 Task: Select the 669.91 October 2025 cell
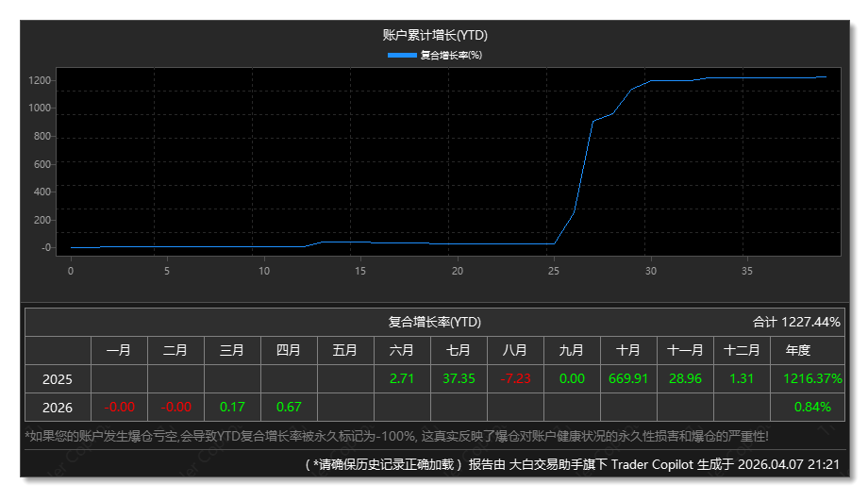click(628, 378)
